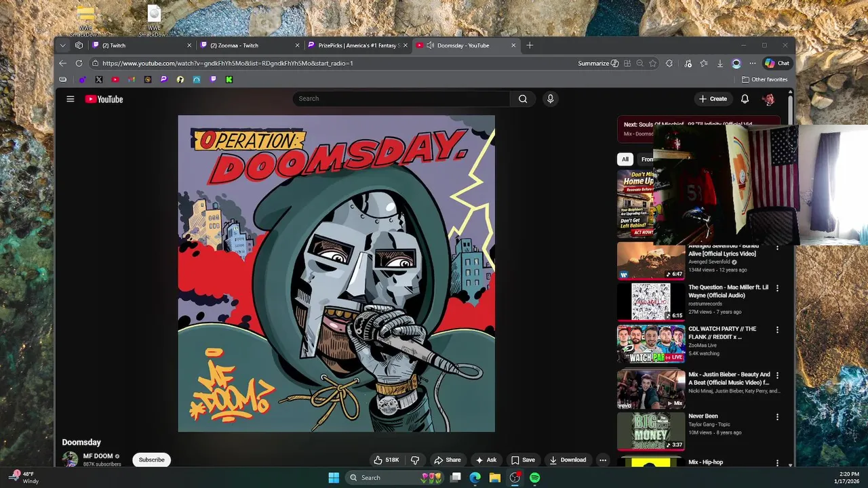Open the YouTube bookmark in favorites bar
Screen dimensions: 868x488
tap(115, 79)
